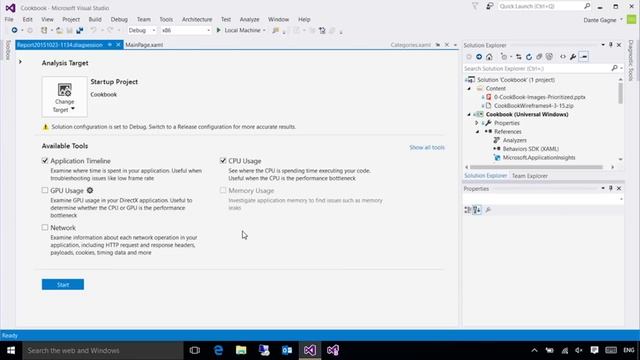Click the blue Start button

[63, 284]
